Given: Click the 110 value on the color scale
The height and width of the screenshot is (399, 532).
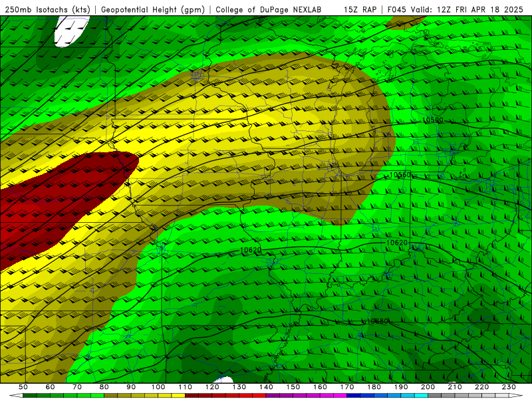Looking at the screenshot, I should [185, 387].
